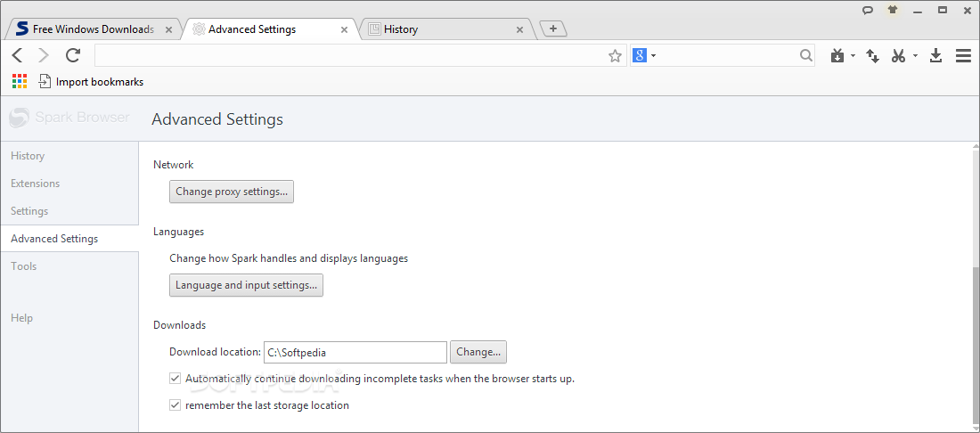The height and width of the screenshot is (433, 980).
Task: Click the search magnifier icon
Action: coord(806,55)
